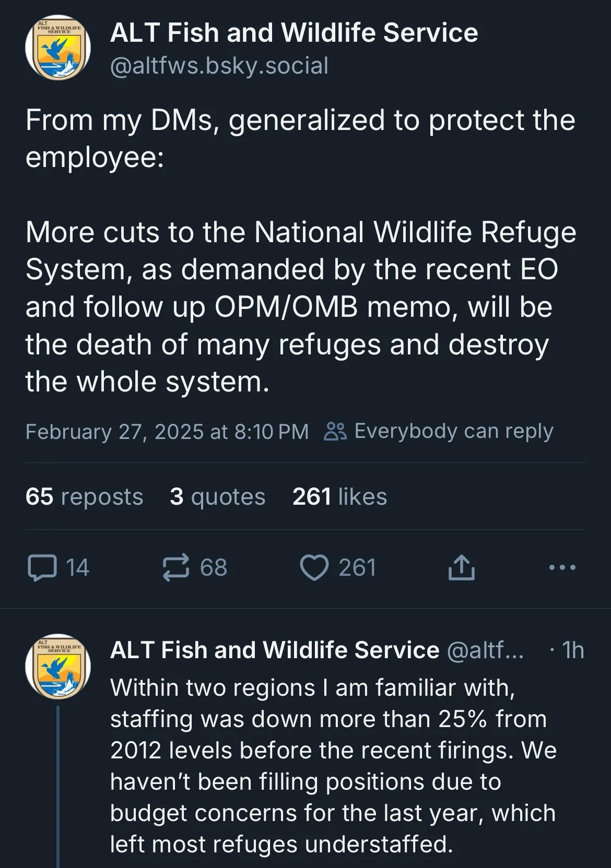Tap the reply count number 14

[x=77, y=568]
